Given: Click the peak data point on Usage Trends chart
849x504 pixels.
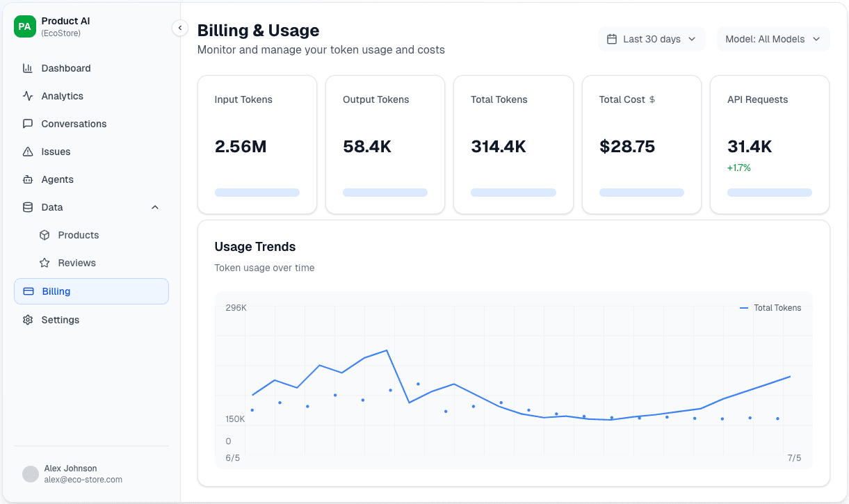Looking at the screenshot, I should pos(386,351).
